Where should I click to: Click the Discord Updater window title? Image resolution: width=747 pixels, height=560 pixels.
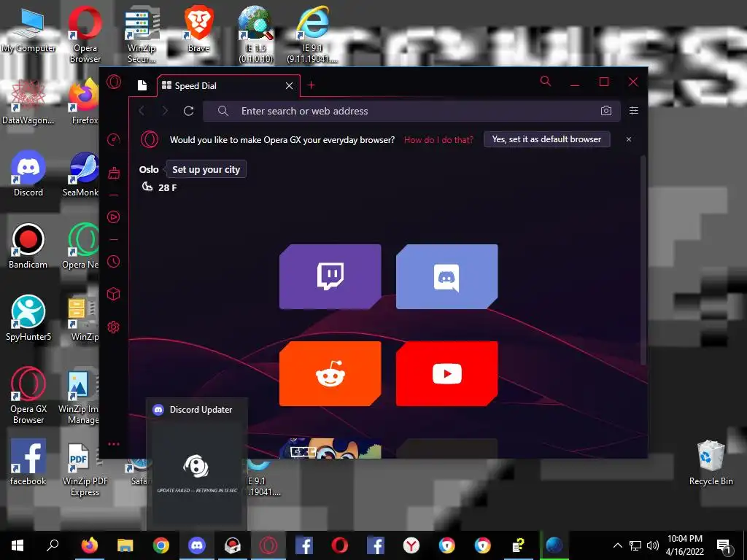pos(201,410)
